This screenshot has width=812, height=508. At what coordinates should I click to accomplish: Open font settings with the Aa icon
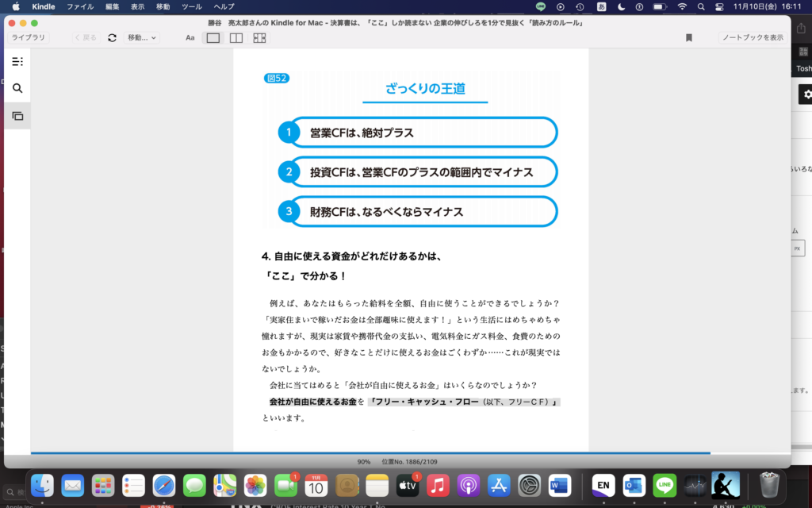190,37
